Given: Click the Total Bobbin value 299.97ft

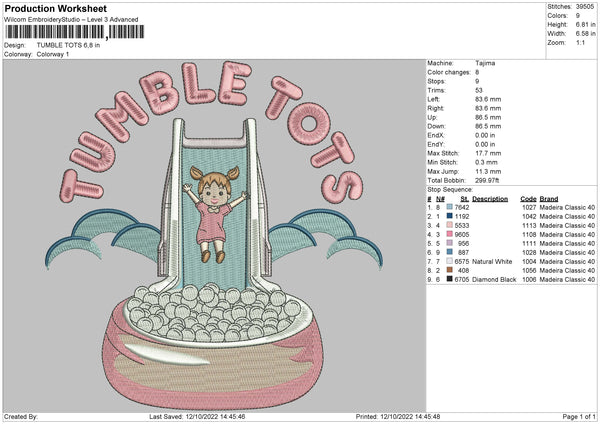Looking at the screenshot, I should click(x=487, y=180).
